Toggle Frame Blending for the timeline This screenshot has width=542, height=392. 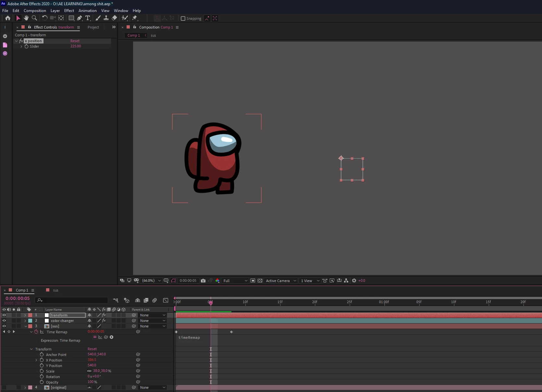click(x=146, y=300)
